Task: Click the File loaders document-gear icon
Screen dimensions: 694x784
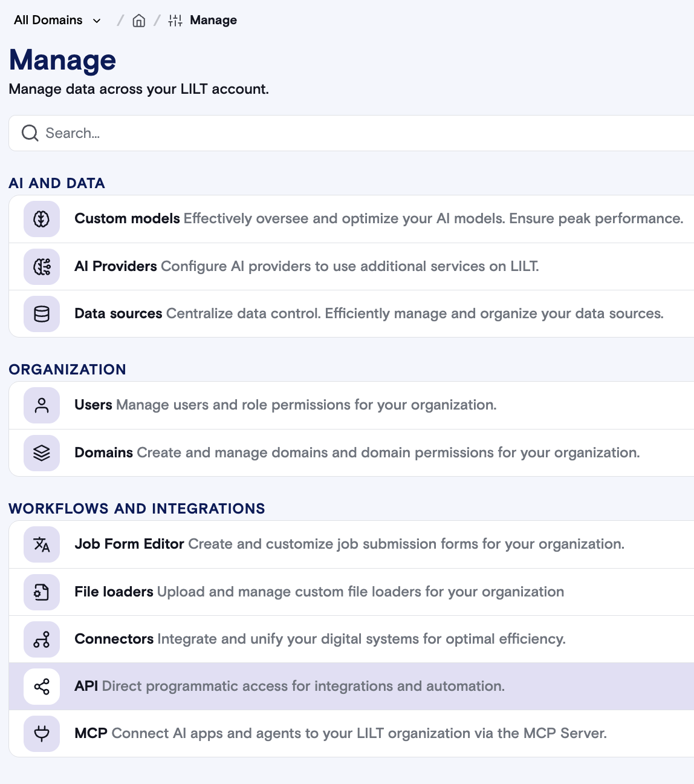Action: [42, 592]
